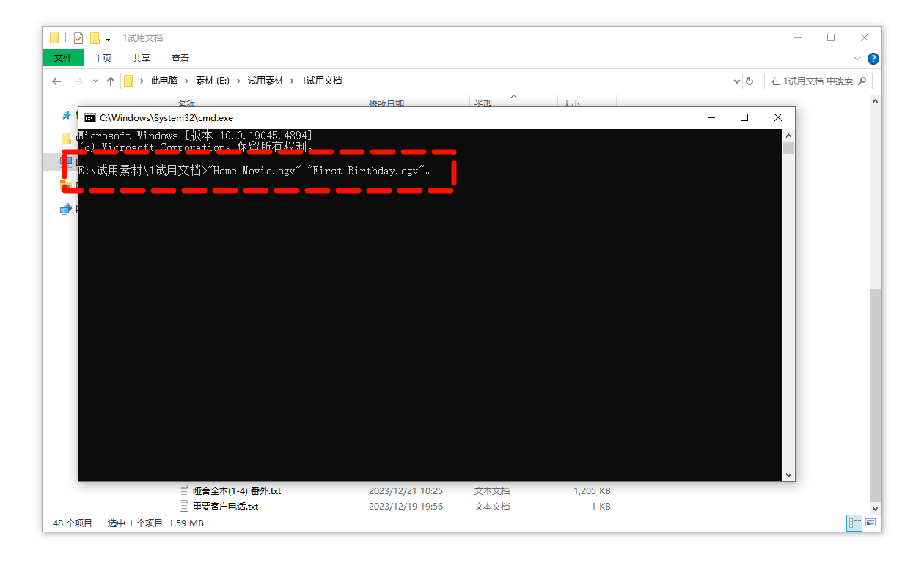Switch to the 共享 ribbon tab
This screenshot has height=566, width=924.
pyautogui.click(x=142, y=59)
